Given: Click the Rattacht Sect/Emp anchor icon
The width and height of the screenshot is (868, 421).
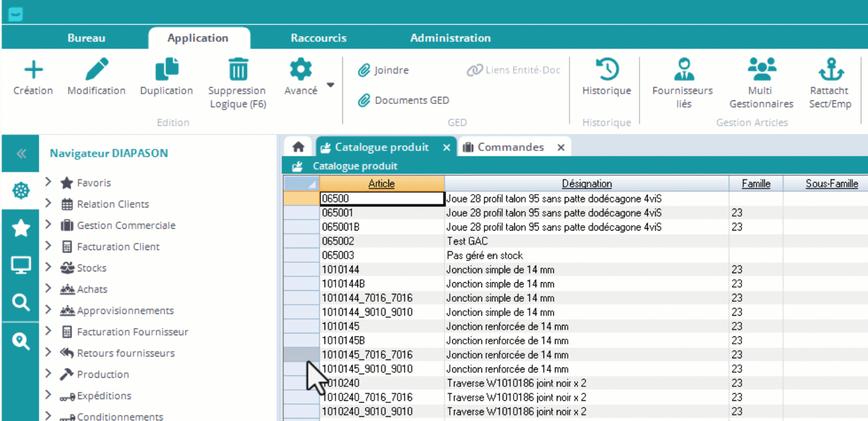Looking at the screenshot, I should (830, 70).
